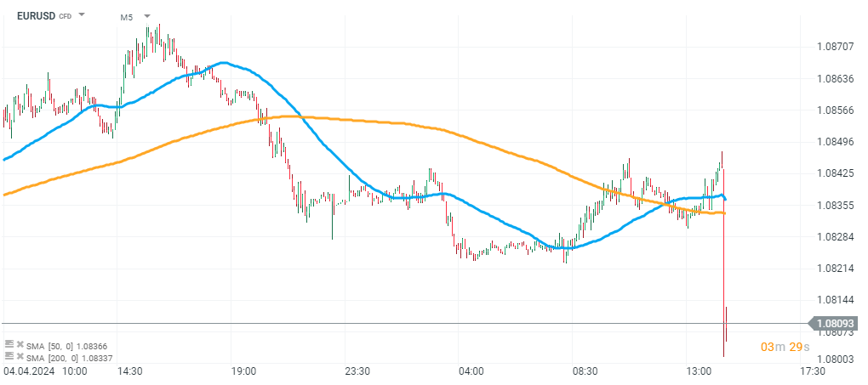Open the M5 timeframe dropdown arrow
Viewport: 868px width, 385px height.
pos(147,16)
